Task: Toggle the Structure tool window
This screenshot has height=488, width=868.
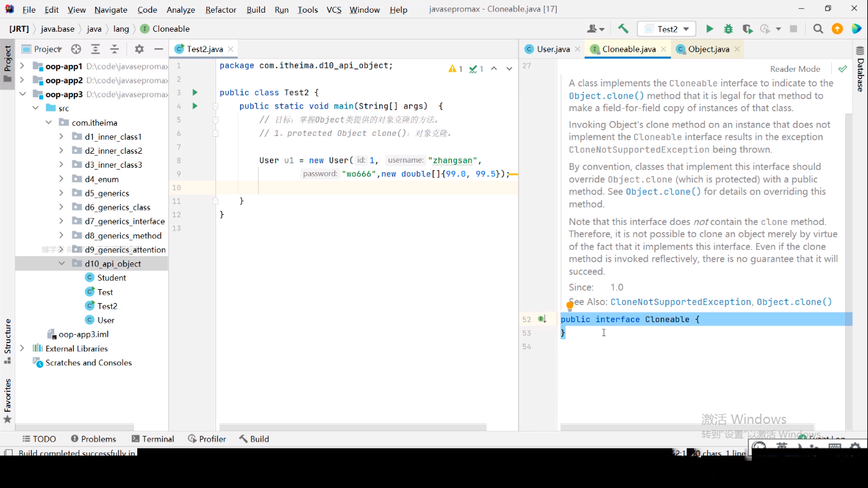Action: click(x=8, y=341)
